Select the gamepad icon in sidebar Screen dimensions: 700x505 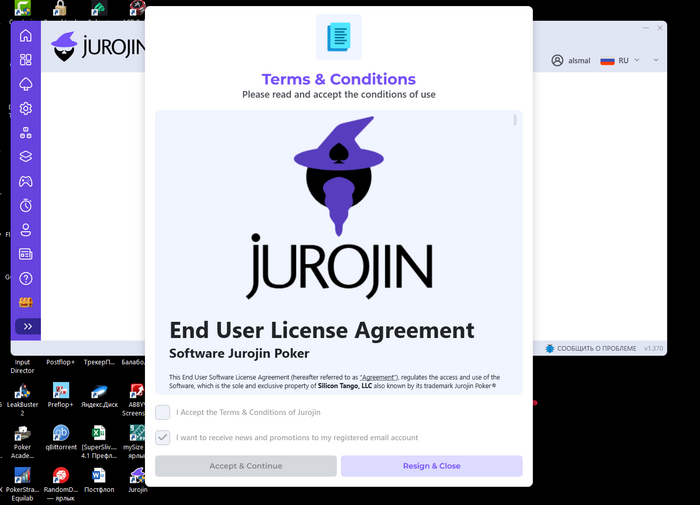(x=25, y=181)
